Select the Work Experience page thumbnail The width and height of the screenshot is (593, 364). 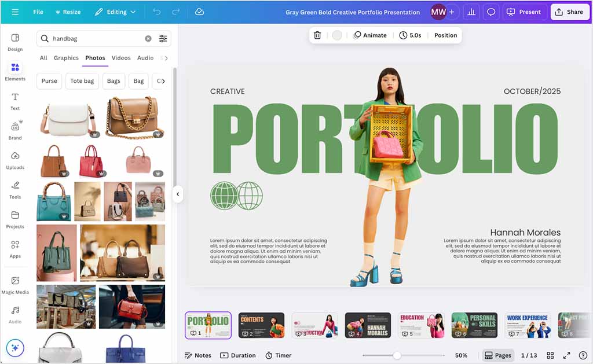pos(528,325)
